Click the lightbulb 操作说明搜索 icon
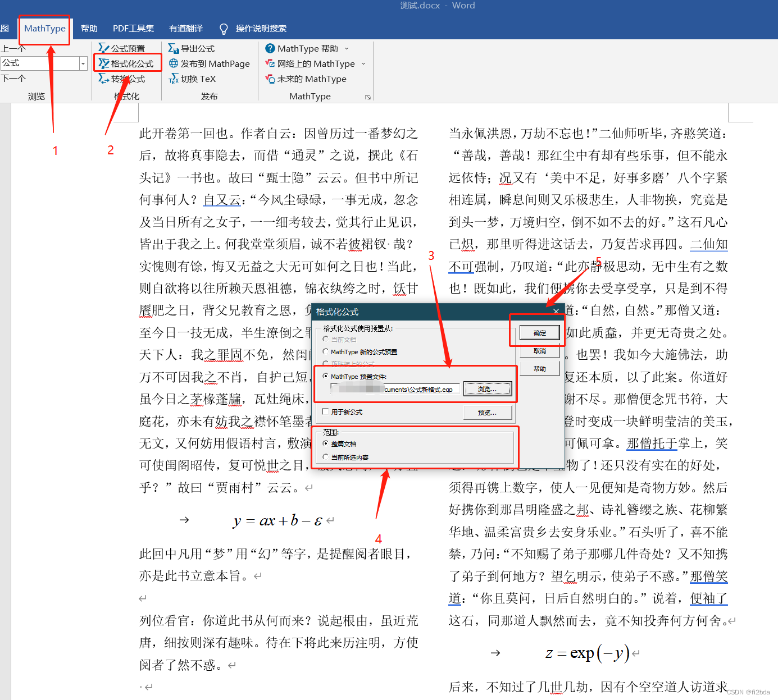 click(x=224, y=29)
